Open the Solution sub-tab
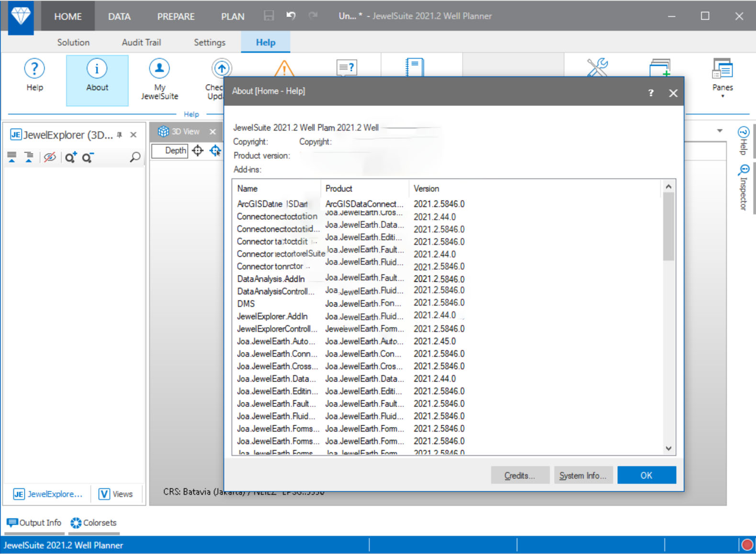Viewport: 756px width, 554px height. 73,42
